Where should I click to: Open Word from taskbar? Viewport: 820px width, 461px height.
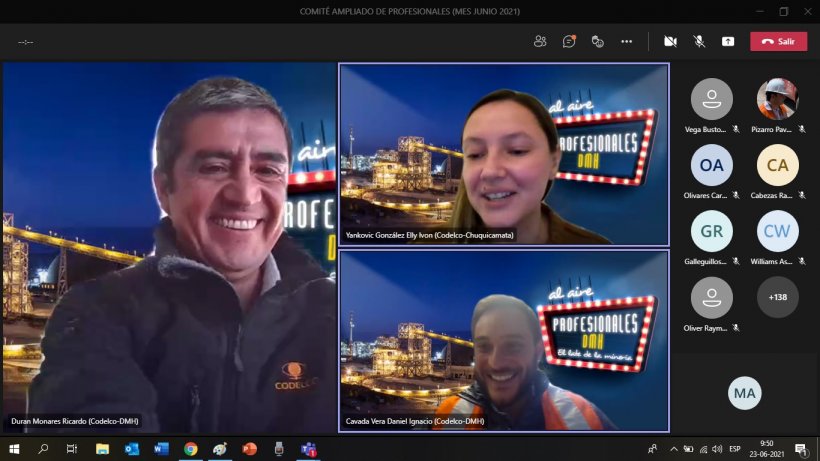click(x=161, y=449)
